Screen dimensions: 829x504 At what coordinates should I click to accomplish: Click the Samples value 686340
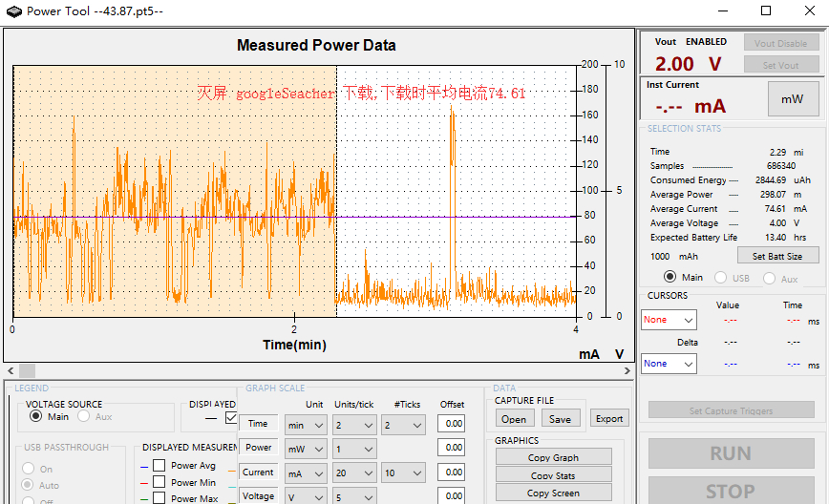(781, 166)
